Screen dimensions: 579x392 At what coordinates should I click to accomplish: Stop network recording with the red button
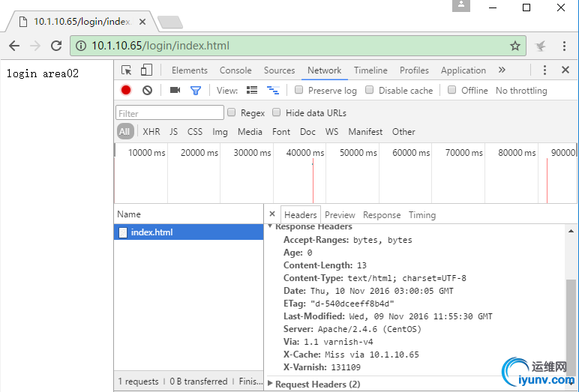click(126, 90)
